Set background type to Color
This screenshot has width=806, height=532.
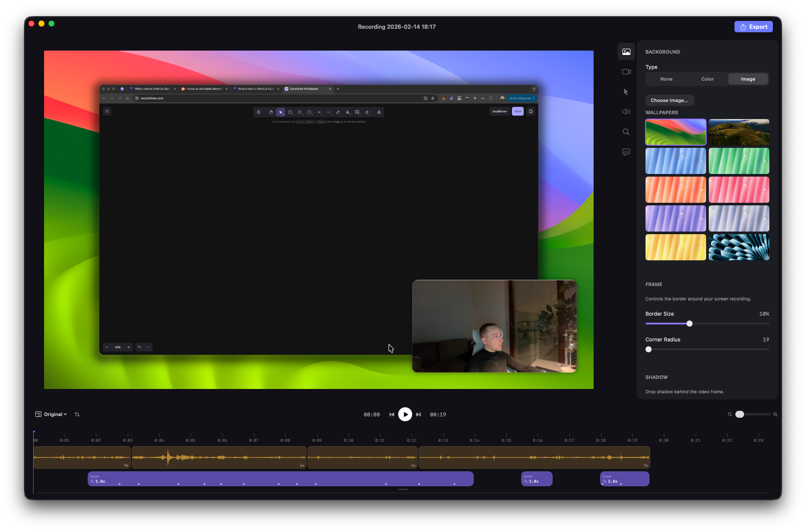click(707, 79)
